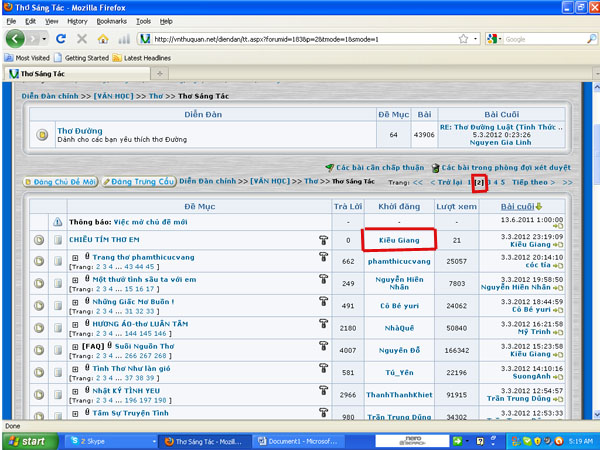Image resolution: width=600 pixels, height=450 pixels.
Task: Open the Most Visited bookmarks folder
Action: pyautogui.click(x=27, y=58)
